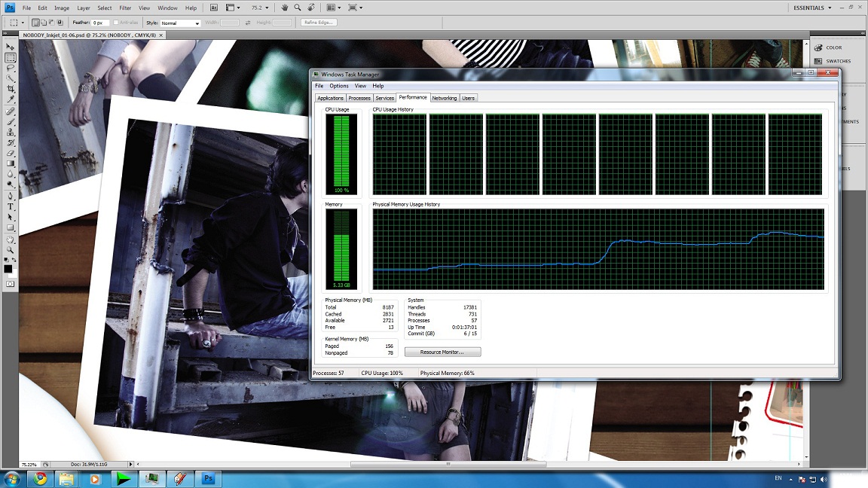Open the Style dropdown set to Normal
868x488 pixels.
(180, 23)
